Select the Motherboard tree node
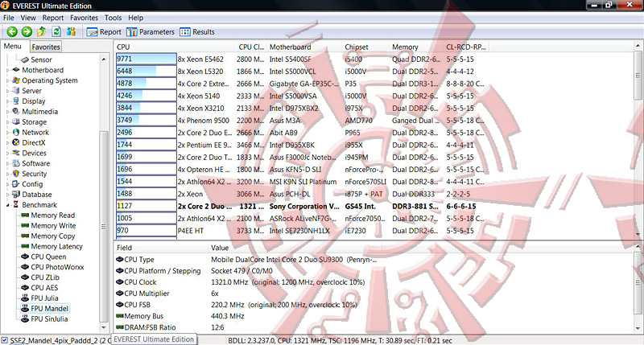This screenshot has width=644, height=345. [43, 70]
